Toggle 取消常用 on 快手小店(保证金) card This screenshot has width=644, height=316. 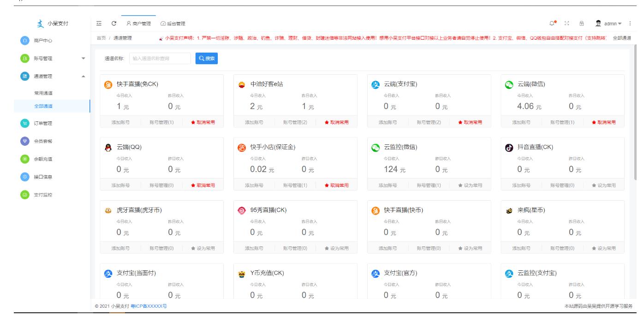(336, 185)
